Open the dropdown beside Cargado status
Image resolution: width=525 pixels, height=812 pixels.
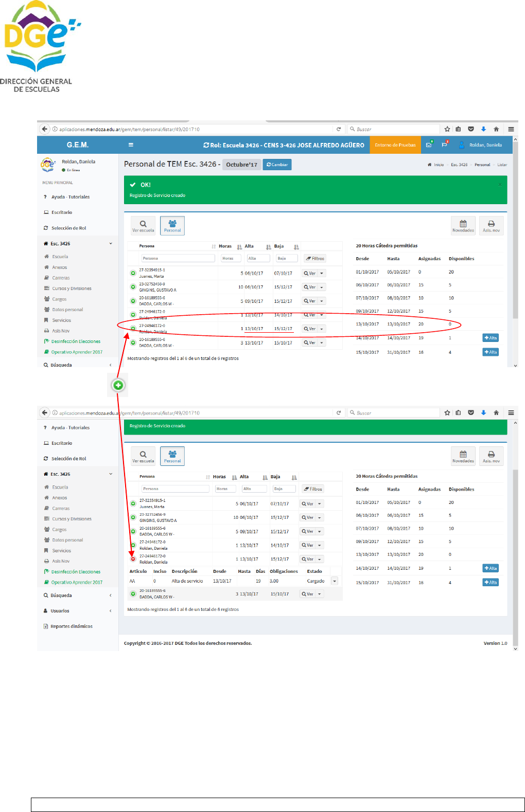335,581
